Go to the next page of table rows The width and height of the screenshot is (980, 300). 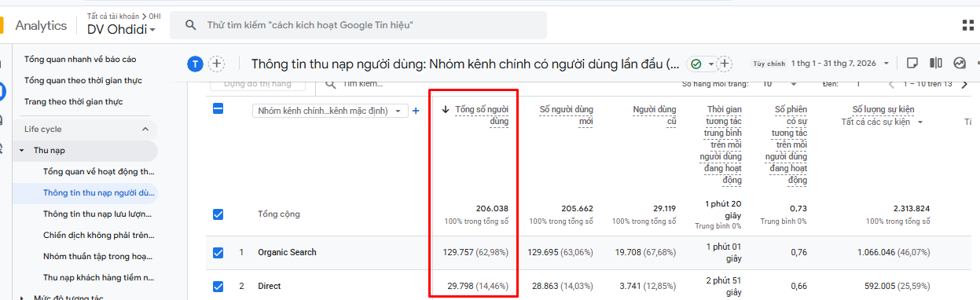[x=964, y=83]
